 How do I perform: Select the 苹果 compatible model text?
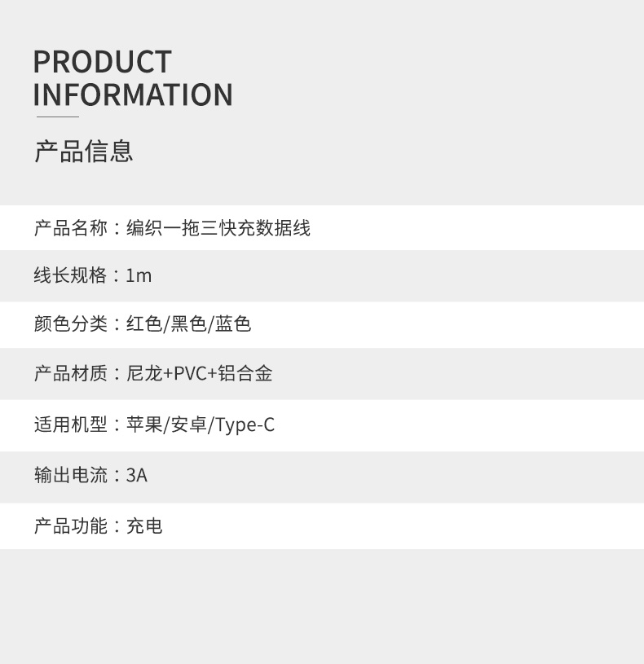point(144,424)
